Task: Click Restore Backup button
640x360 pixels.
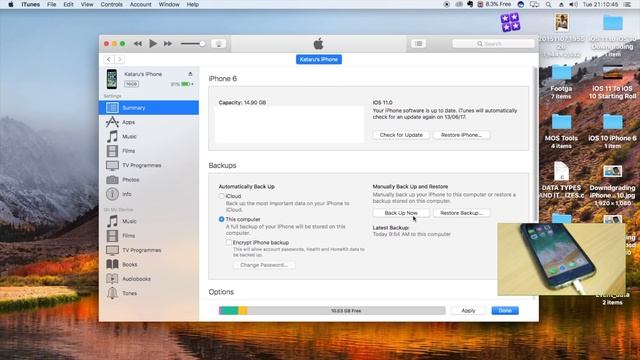Action: pos(461,213)
